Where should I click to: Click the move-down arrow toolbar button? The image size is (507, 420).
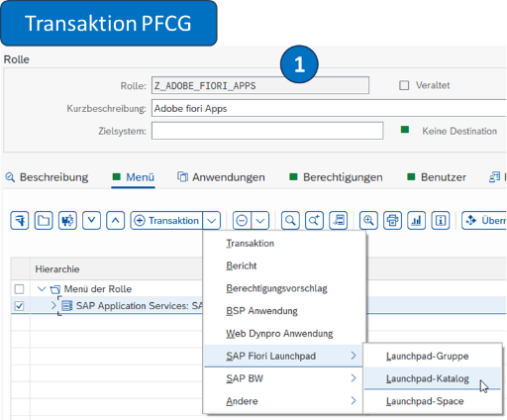tap(91, 220)
